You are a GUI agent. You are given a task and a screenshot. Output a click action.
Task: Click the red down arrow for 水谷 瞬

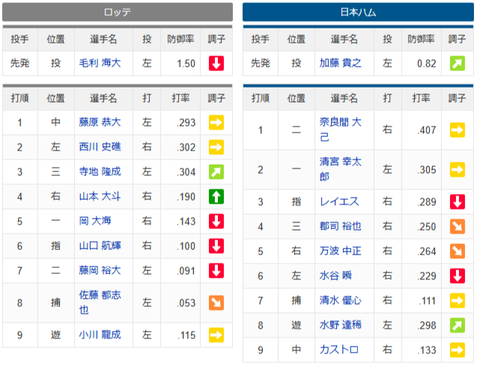457,276
